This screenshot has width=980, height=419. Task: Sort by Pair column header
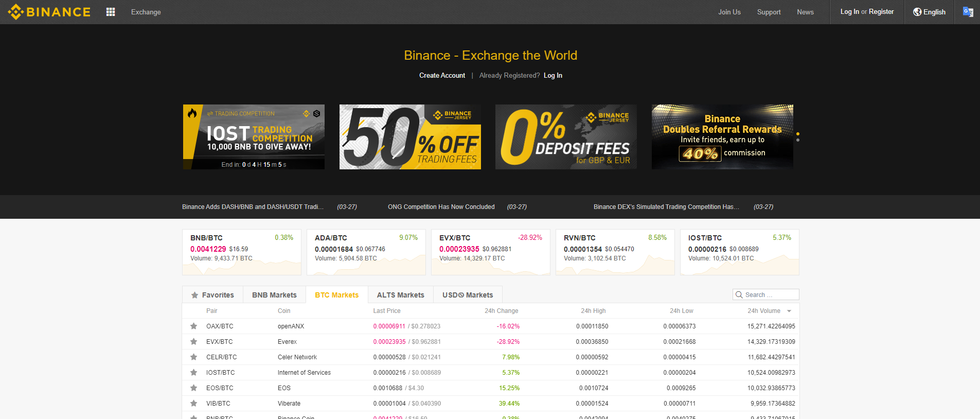click(212, 311)
